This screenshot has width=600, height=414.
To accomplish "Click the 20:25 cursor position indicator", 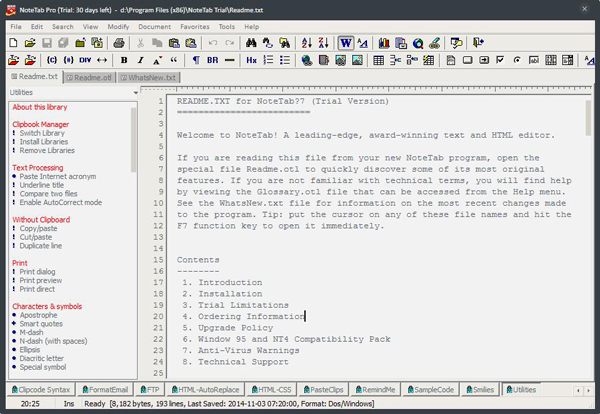I will [x=30, y=404].
